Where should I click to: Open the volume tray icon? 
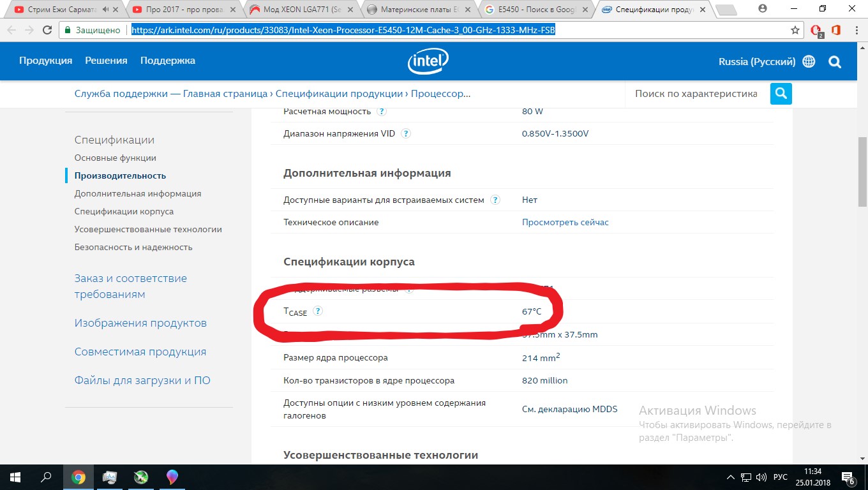coord(761,477)
